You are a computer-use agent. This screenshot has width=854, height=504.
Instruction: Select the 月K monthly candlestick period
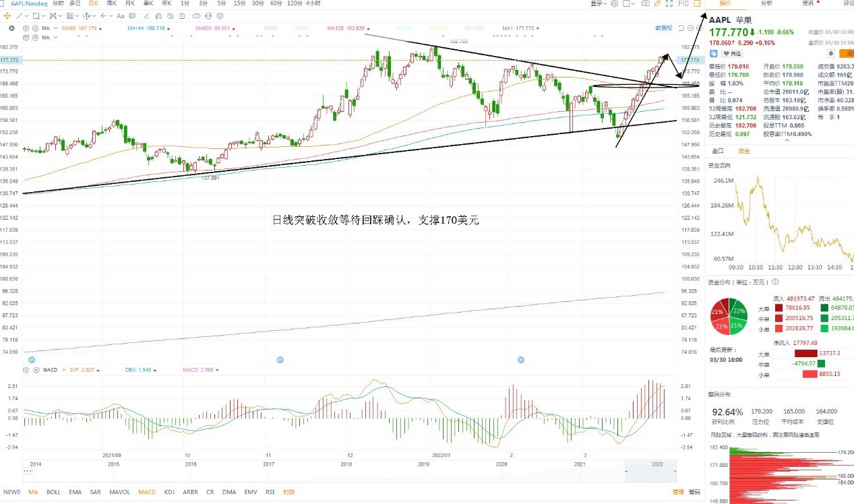tap(130, 3)
